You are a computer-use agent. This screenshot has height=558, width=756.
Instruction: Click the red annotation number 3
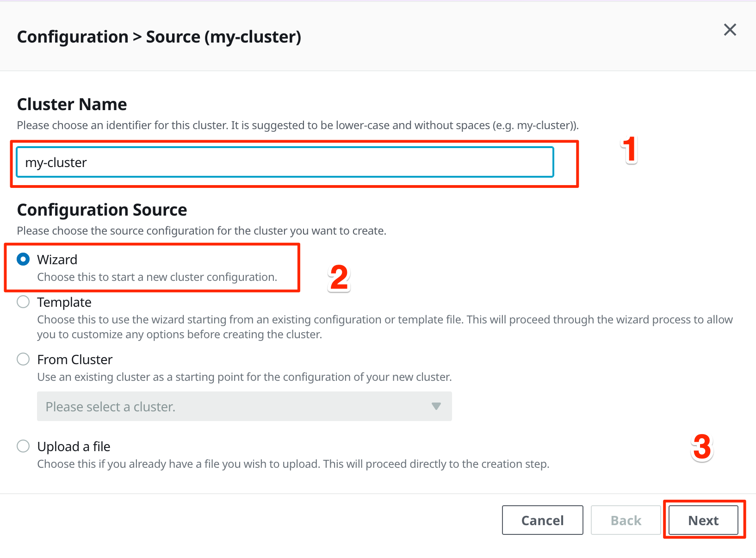[702, 447]
